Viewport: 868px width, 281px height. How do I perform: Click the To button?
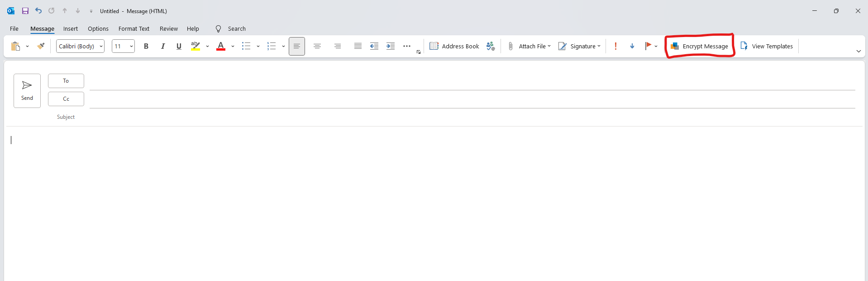click(x=66, y=81)
